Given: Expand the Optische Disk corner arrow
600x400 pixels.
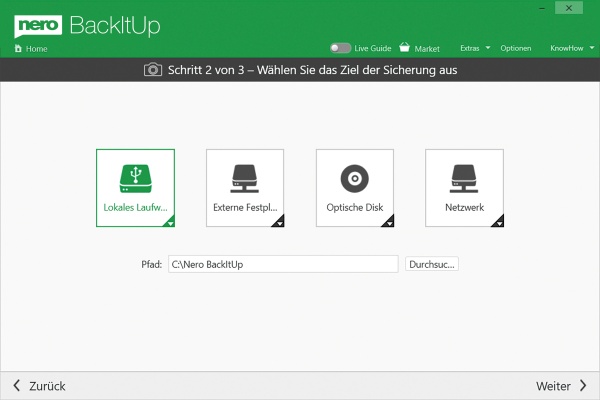Looking at the screenshot, I should (x=389, y=222).
